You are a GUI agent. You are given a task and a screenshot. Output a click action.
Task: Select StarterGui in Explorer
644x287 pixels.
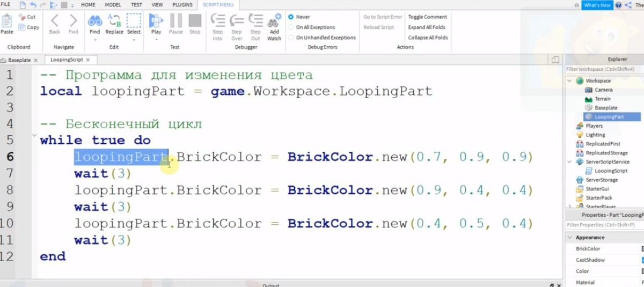(592, 189)
